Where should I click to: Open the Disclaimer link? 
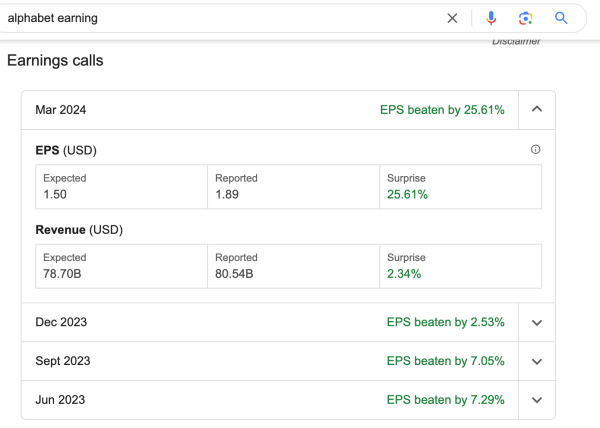[x=516, y=42]
